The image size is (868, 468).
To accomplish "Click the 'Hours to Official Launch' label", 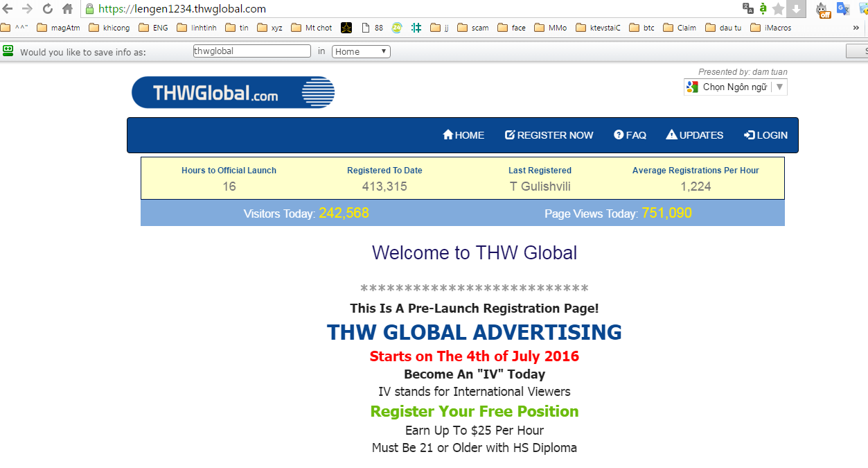I will click(229, 171).
